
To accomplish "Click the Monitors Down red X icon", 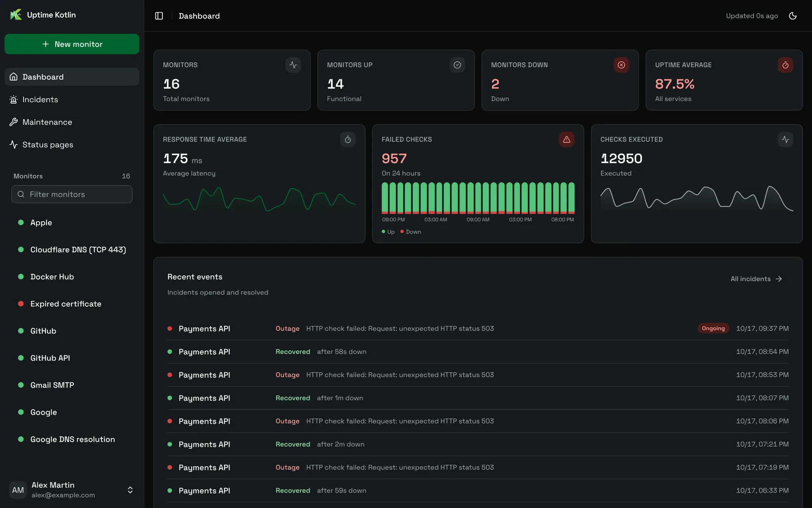I will 621,65.
